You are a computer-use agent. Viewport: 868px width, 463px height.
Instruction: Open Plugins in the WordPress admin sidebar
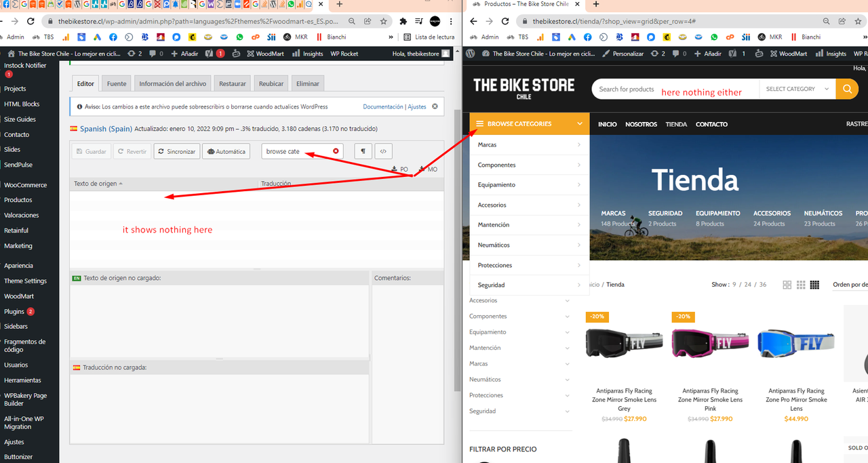14,312
